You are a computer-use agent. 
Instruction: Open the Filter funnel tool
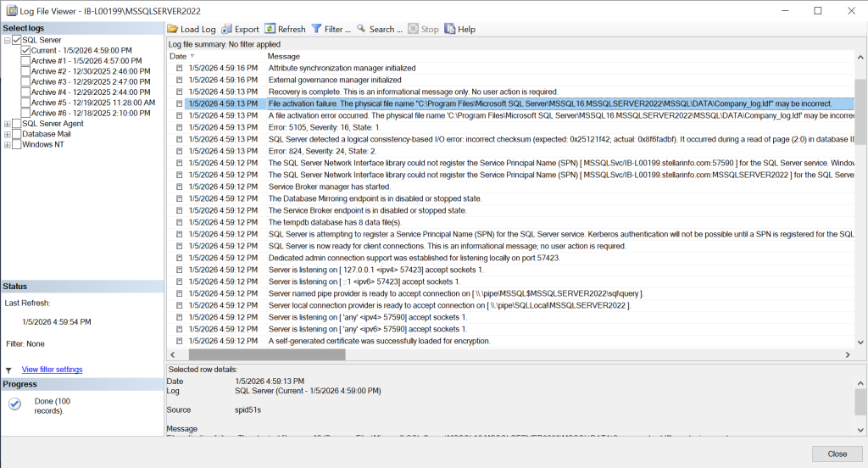pos(317,29)
